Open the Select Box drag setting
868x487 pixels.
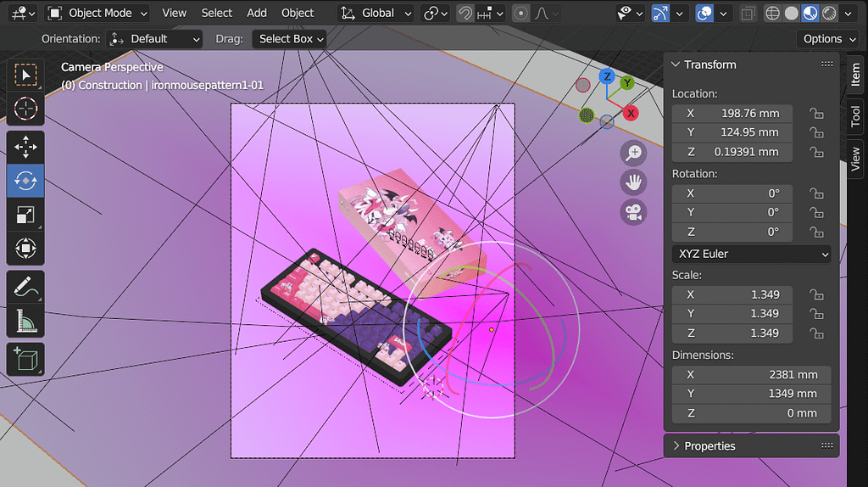(290, 39)
